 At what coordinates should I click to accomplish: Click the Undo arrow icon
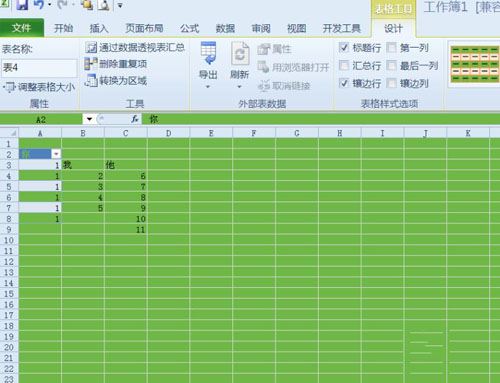click(39, 4)
